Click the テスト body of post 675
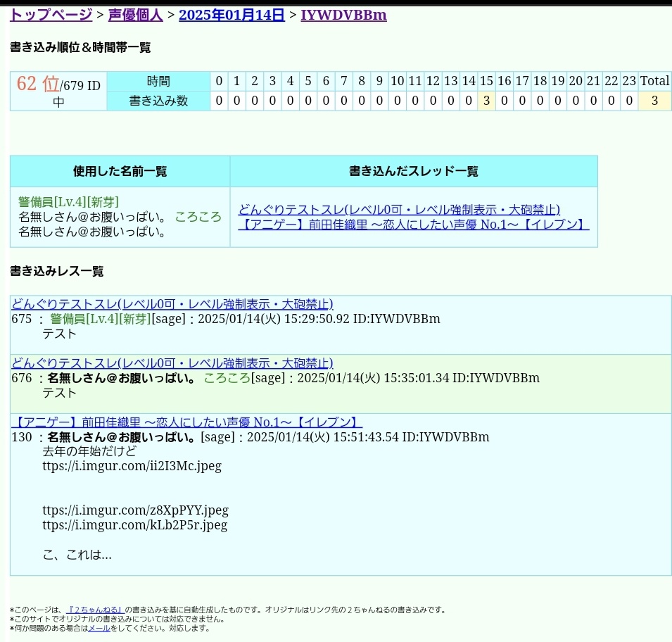The image size is (672, 642). click(59, 334)
